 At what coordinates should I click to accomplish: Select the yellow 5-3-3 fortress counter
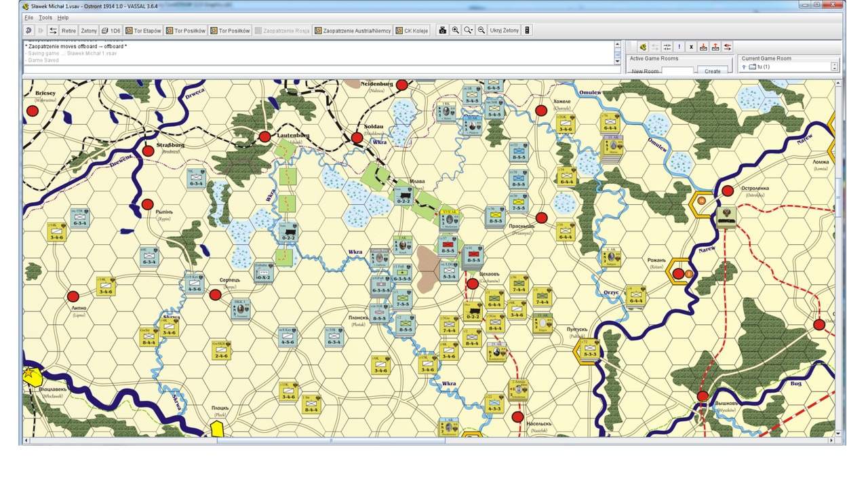(589, 349)
